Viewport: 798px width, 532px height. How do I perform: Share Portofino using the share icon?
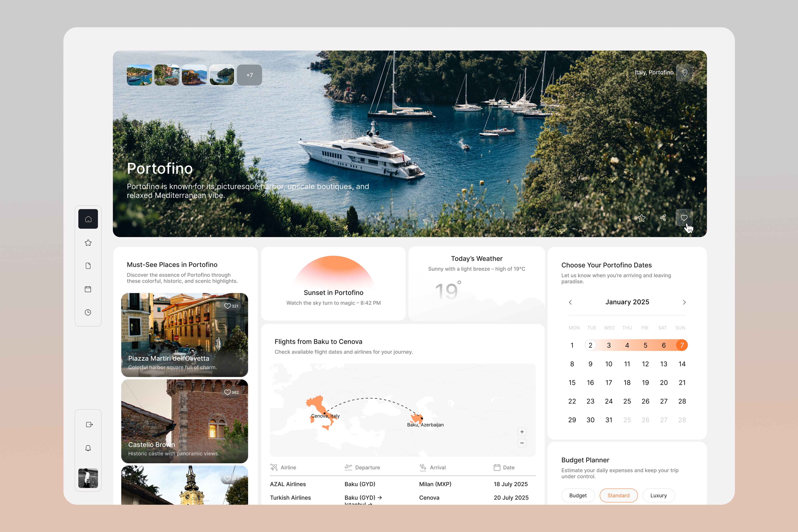click(x=663, y=218)
